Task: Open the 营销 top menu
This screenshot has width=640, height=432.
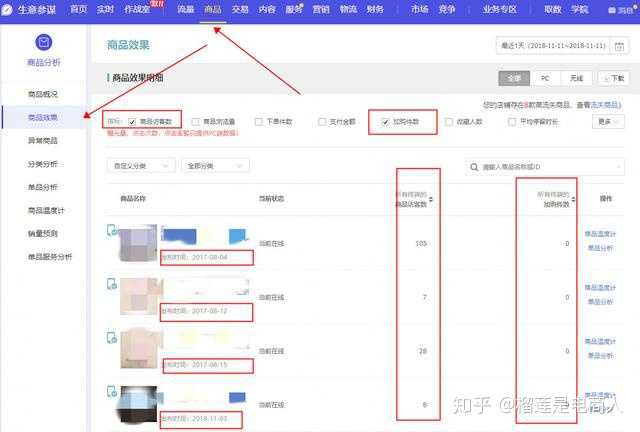Action: coord(321,9)
